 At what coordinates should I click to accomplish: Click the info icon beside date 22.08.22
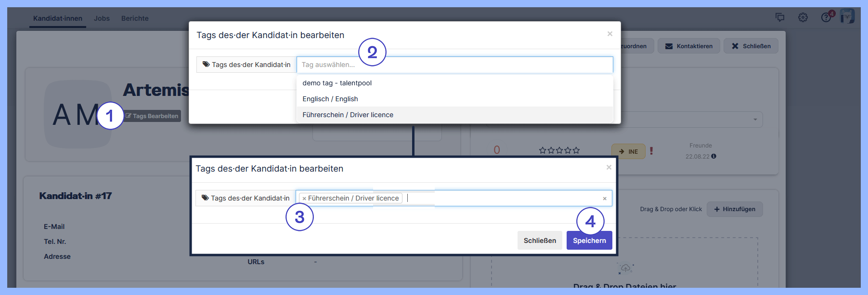pos(714,156)
